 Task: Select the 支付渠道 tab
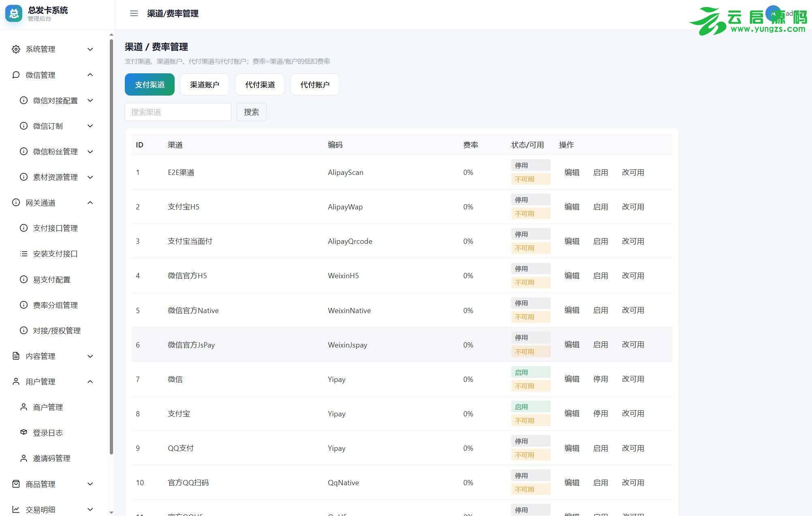coord(150,85)
